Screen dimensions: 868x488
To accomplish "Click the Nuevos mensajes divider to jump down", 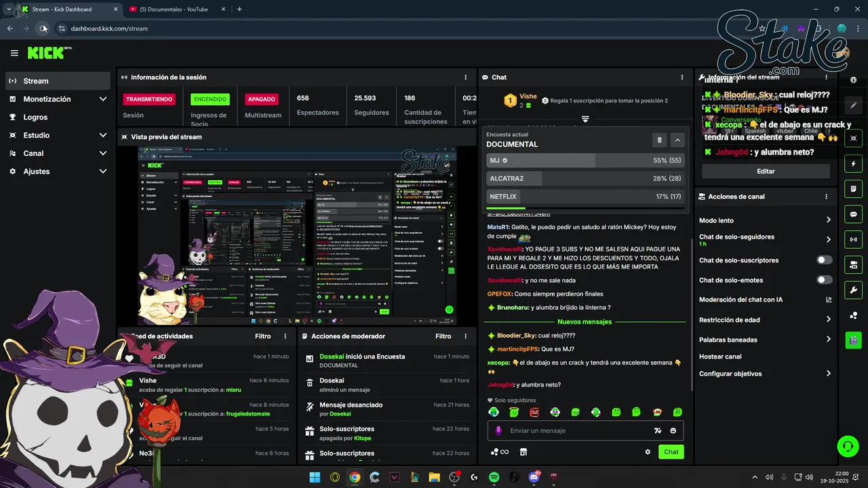I will tap(585, 322).
